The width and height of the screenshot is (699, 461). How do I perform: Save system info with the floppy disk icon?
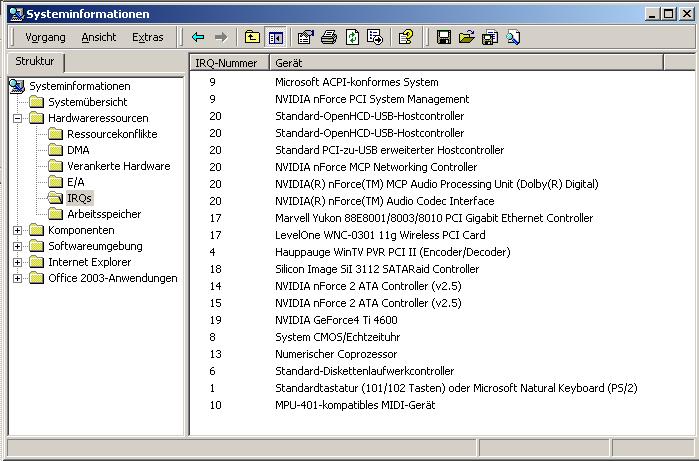point(444,37)
